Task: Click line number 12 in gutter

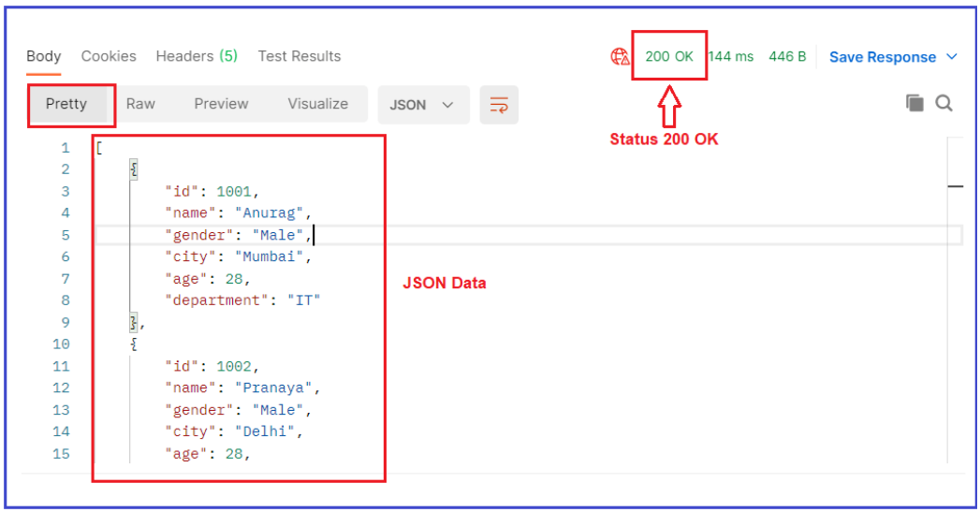Action: tap(61, 388)
